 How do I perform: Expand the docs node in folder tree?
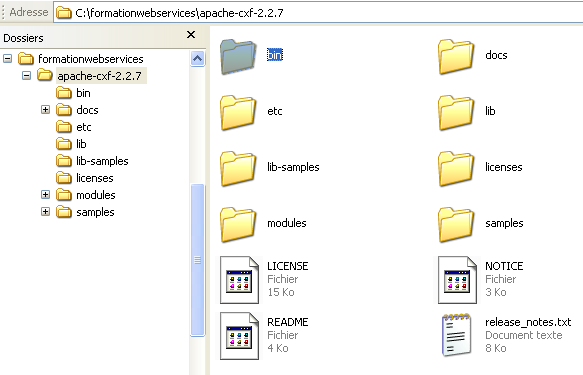45,110
